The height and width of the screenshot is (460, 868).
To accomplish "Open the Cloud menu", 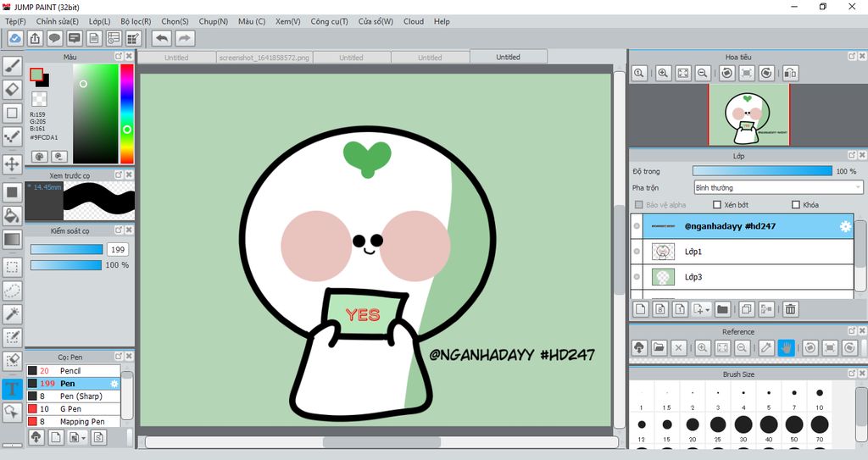I will tap(414, 21).
